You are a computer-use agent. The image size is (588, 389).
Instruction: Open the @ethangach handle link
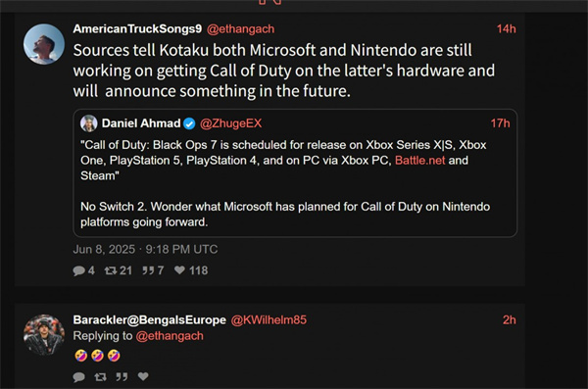point(240,28)
